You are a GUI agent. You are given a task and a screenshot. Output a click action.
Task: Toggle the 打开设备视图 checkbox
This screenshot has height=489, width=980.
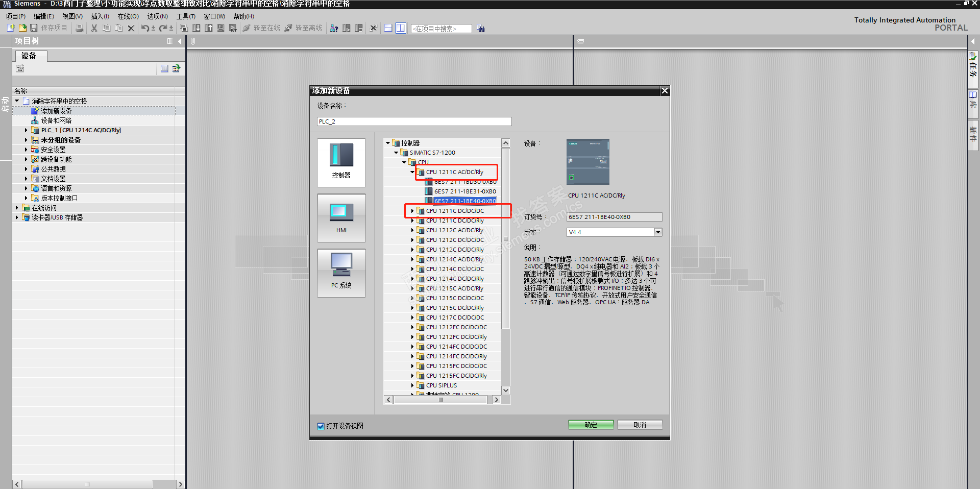(321, 426)
